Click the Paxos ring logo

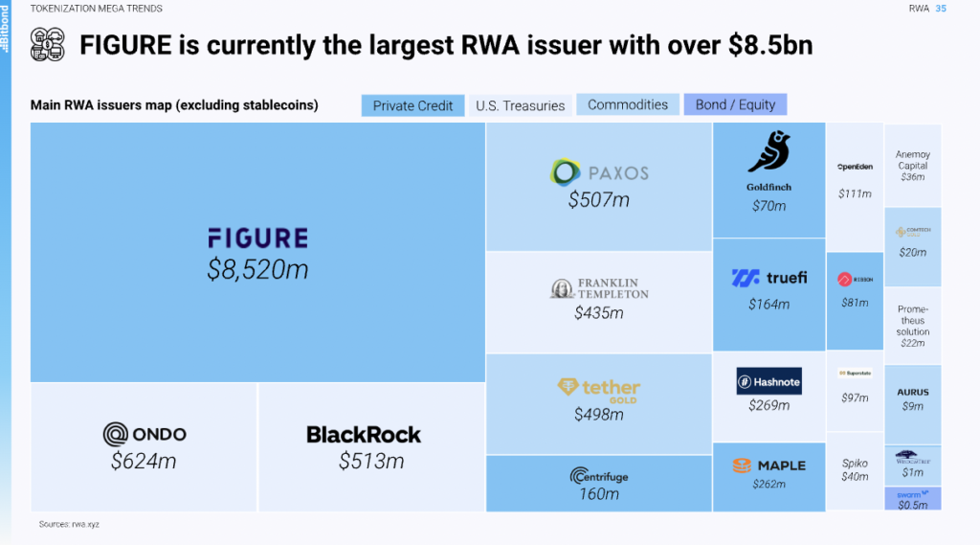click(565, 172)
